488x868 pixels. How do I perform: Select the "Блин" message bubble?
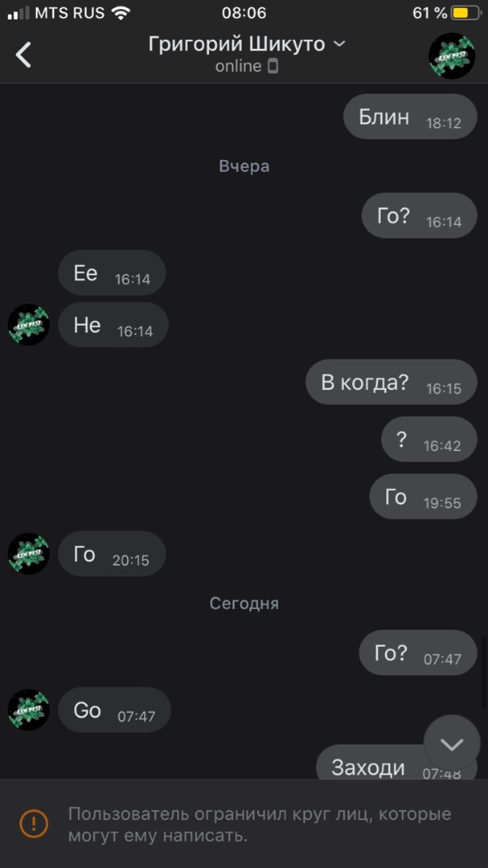point(410,117)
